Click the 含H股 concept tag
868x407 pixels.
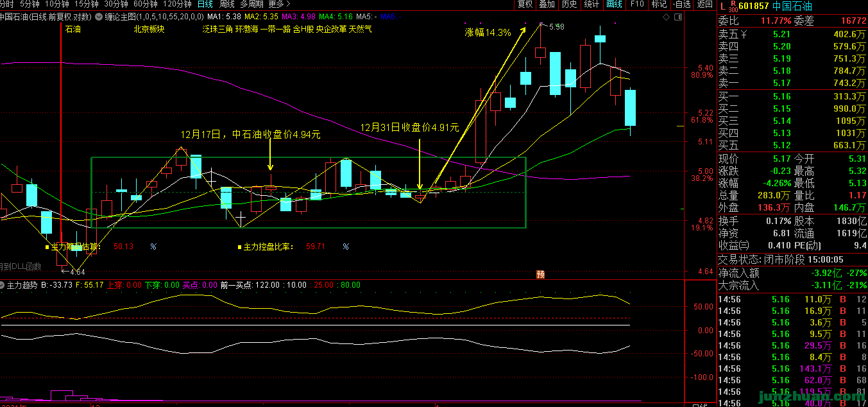(x=303, y=29)
